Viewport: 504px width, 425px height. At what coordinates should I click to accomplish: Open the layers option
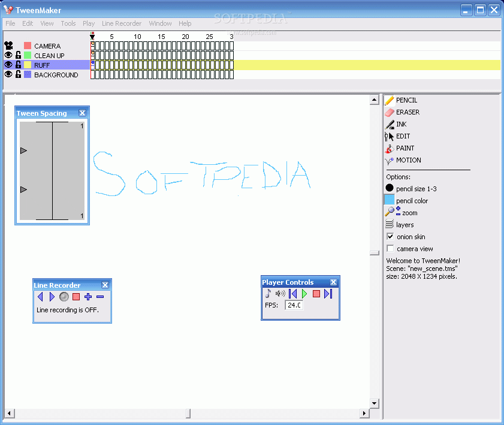(x=400, y=224)
